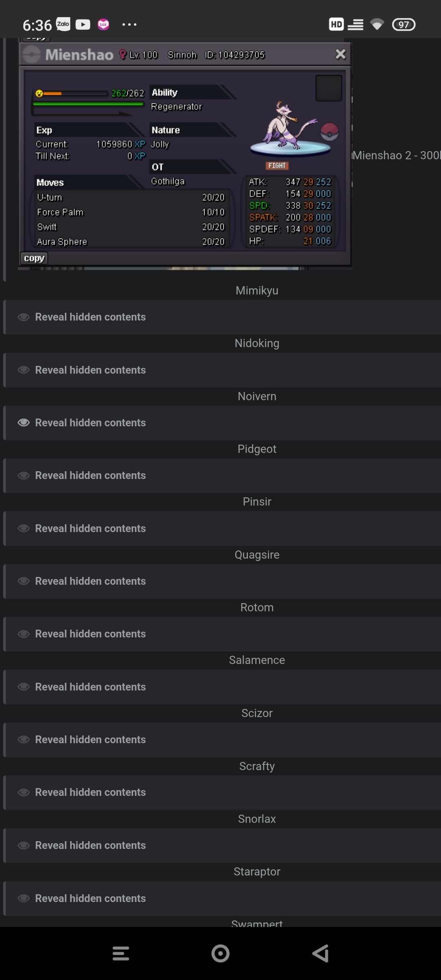Reveal hidden contents under Scrafty
441x980 pixels.
tap(90, 792)
